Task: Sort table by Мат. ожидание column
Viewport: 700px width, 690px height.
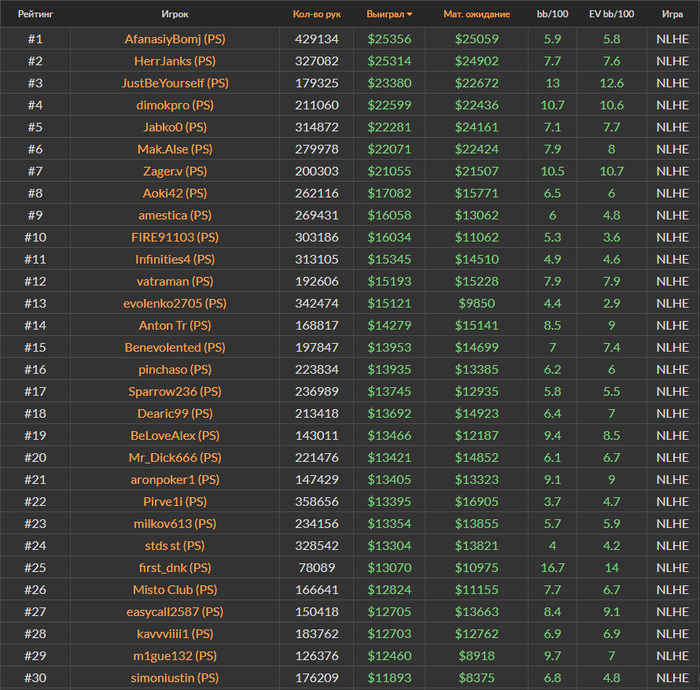Action: tap(476, 15)
